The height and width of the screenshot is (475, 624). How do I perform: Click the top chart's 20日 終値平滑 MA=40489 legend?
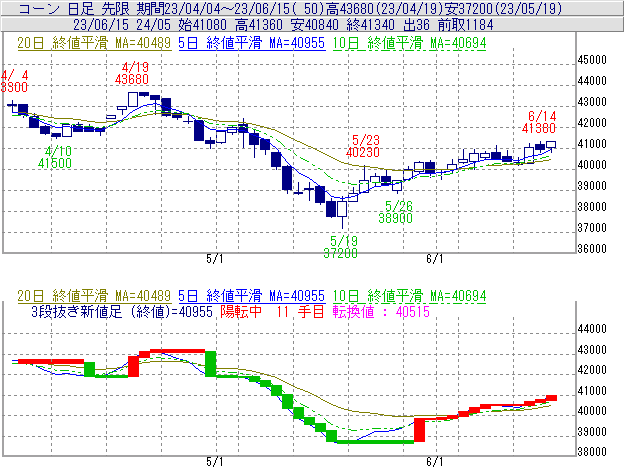[94, 43]
